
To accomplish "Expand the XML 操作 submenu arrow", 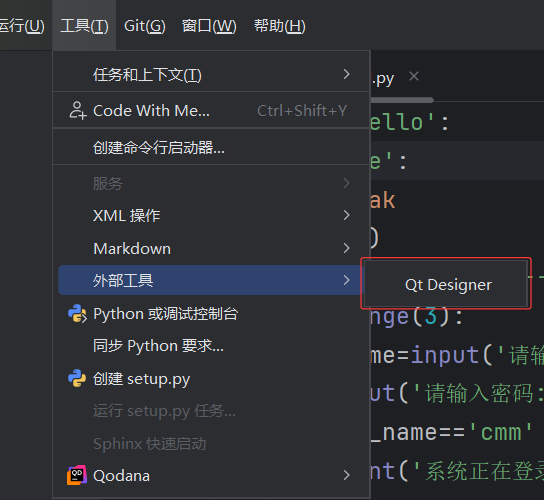I will pos(346,215).
